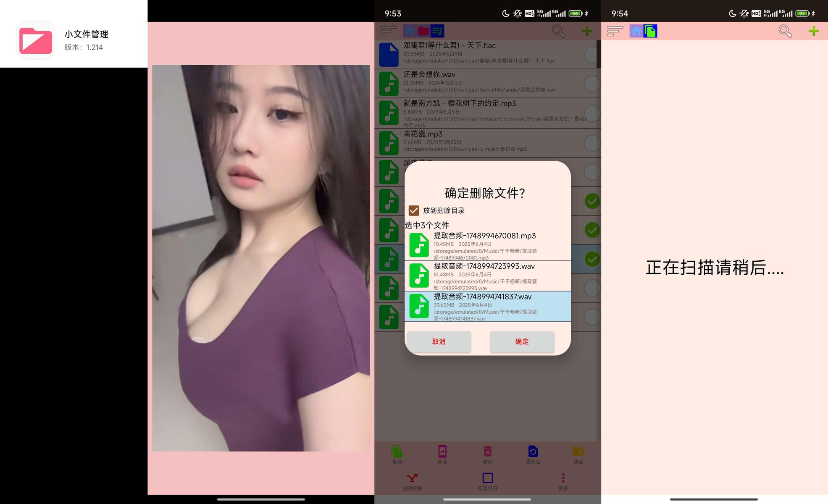Uncheck the 放到删除目录 checkbox
828x504 pixels.
click(414, 210)
